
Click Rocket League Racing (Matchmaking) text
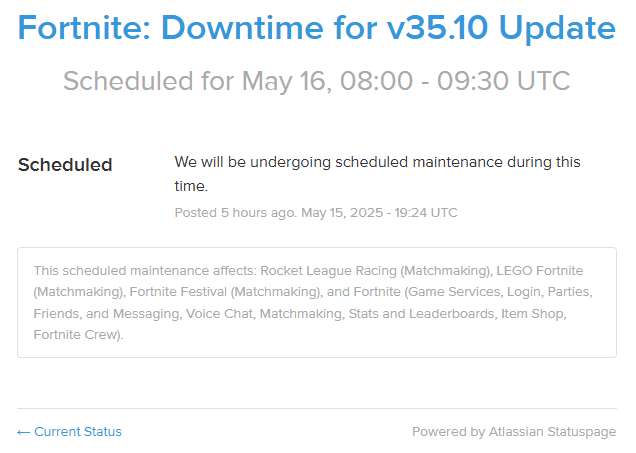(376, 271)
